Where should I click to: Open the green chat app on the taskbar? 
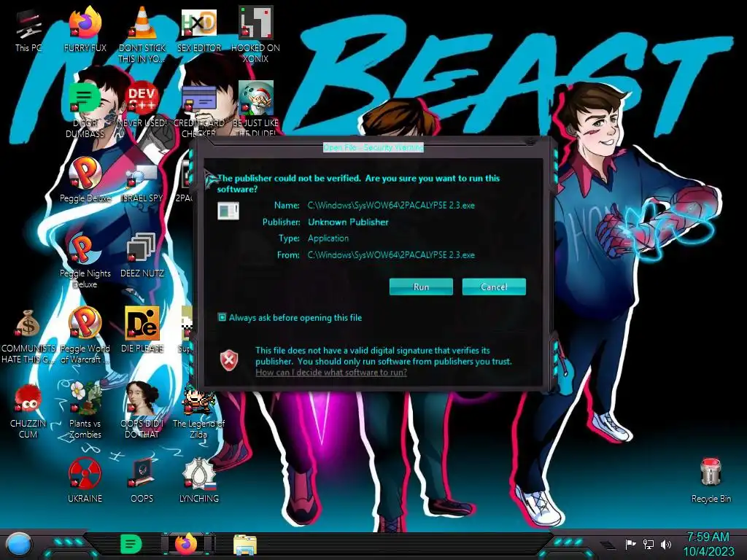click(x=131, y=544)
